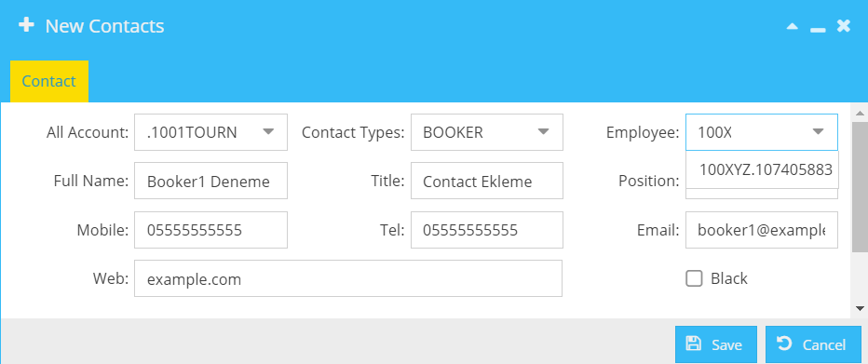Click the plus icon beside New Contacts
This screenshot has width=868, height=364.
click(26, 25)
